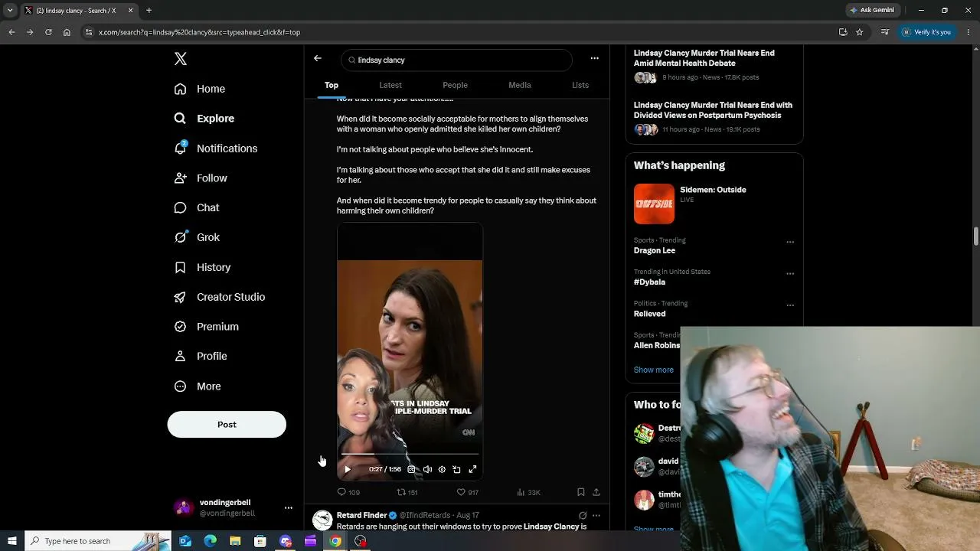
Task: Open Grok from the sidebar
Action: coord(197,237)
